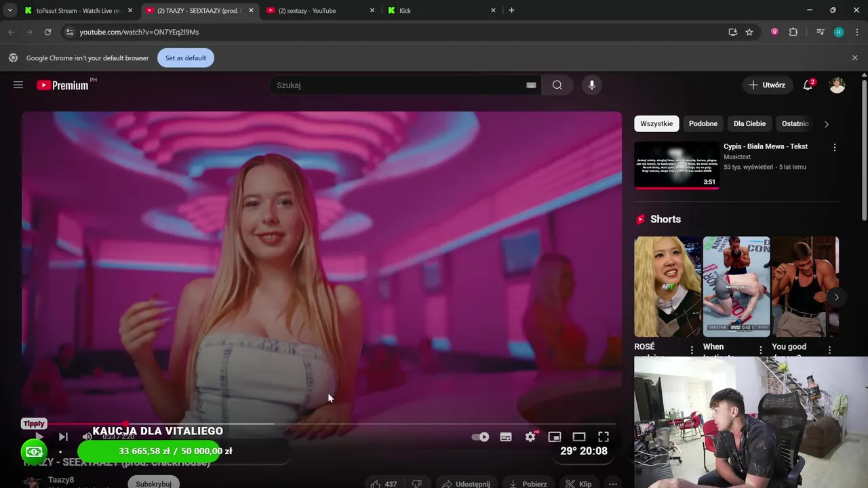View site information icon in address bar
The width and height of the screenshot is (868, 488).
coord(69,32)
